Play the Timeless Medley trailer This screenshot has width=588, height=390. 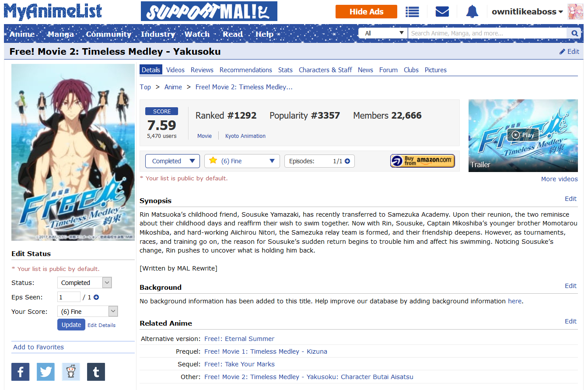[523, 135]
